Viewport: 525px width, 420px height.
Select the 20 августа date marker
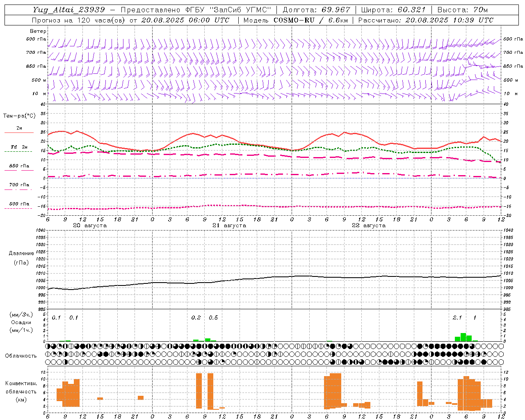point(90,226)
